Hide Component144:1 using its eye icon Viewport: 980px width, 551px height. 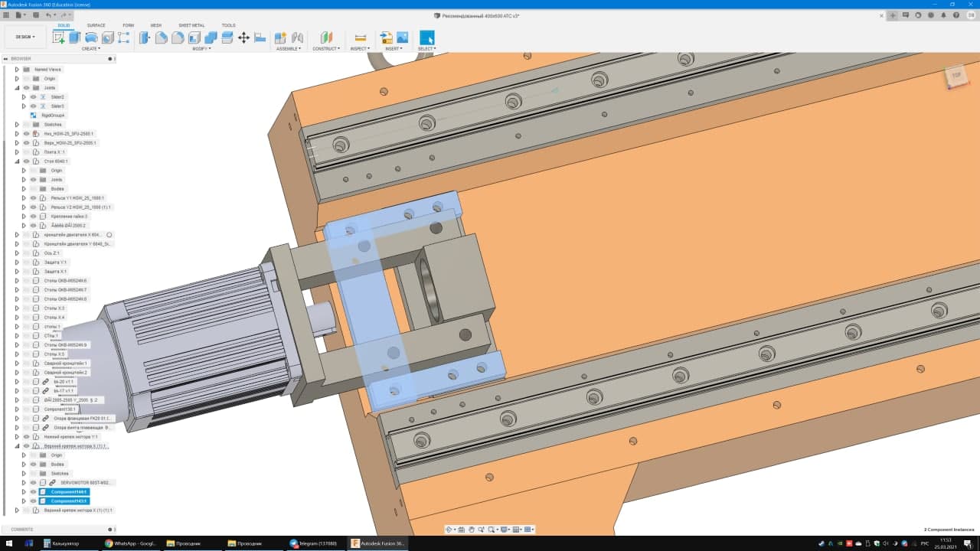tap(33, 492)
